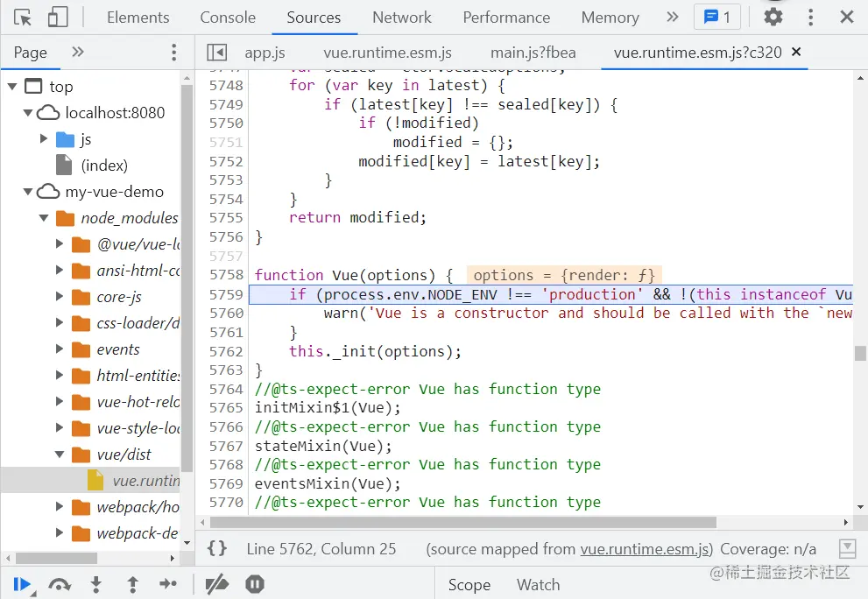Open the navigator pane three-dot menu
The width and height of the screenshot is (868, 599).
point(173,53)
